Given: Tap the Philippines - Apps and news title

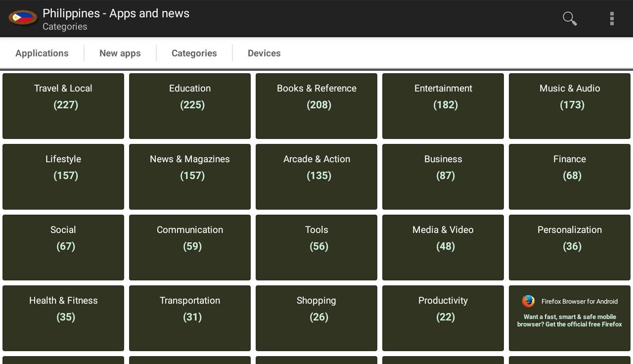Looking at the screenshot, I should (x=116, y=13).
